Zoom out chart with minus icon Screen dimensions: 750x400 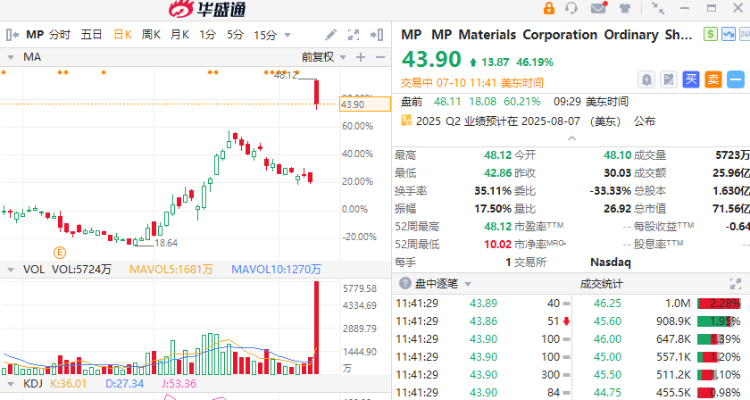point(380,57)
